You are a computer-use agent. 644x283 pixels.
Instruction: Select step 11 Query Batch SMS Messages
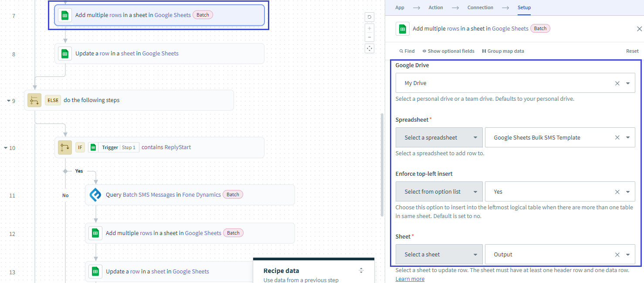click(190, 195)
